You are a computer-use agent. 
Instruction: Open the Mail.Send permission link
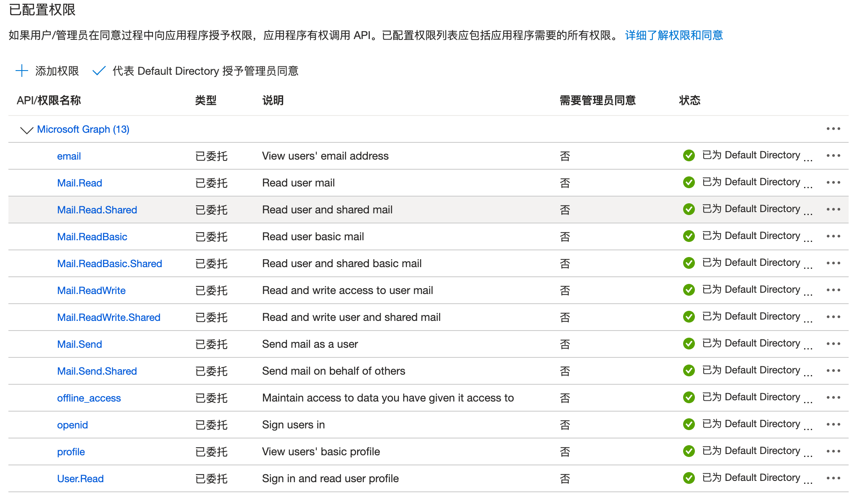pyautogui.click(x=79, y=344)
